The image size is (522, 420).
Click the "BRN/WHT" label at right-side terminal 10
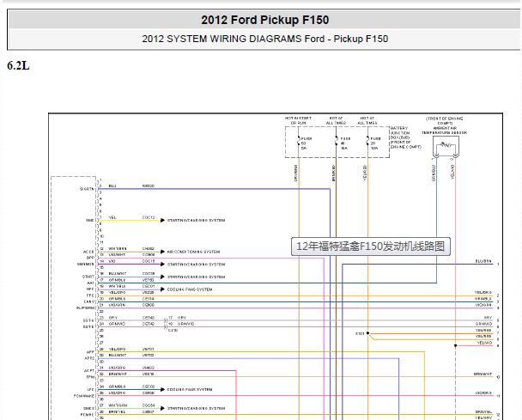tap(483, 374)
